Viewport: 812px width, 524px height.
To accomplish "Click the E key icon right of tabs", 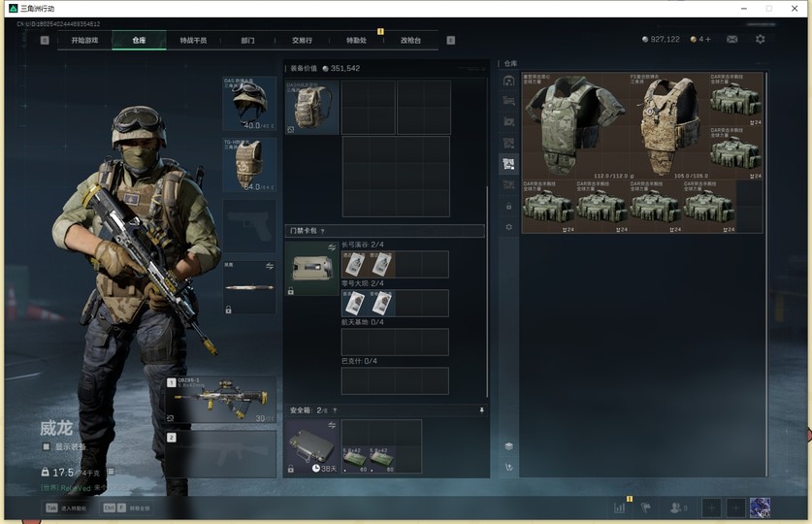I will coord(450,40).
